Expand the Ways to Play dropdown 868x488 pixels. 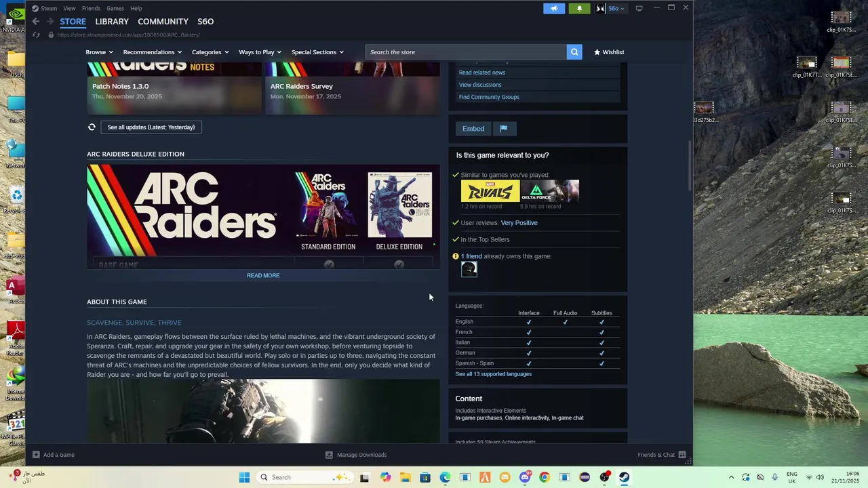coord(260,52)
